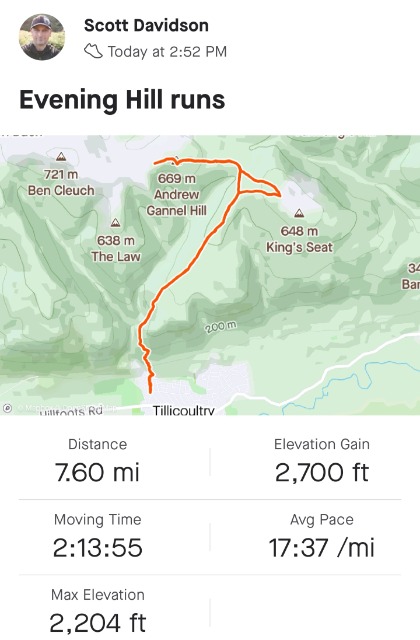
Task: Select the Max Elevation 2,204 ft stat
Action: (98, 611)
